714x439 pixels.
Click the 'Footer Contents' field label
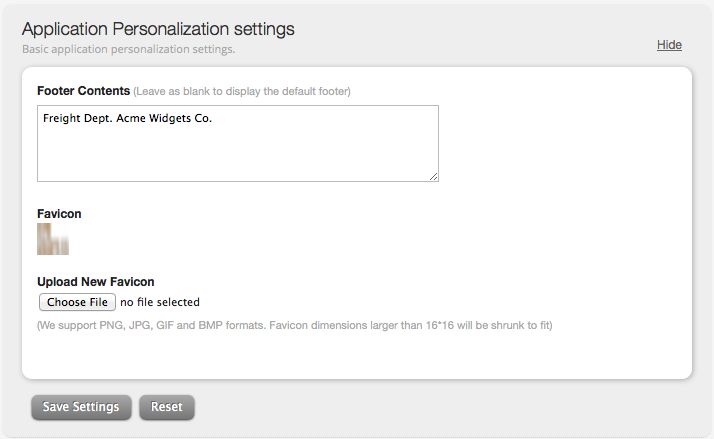click(83, 91)
